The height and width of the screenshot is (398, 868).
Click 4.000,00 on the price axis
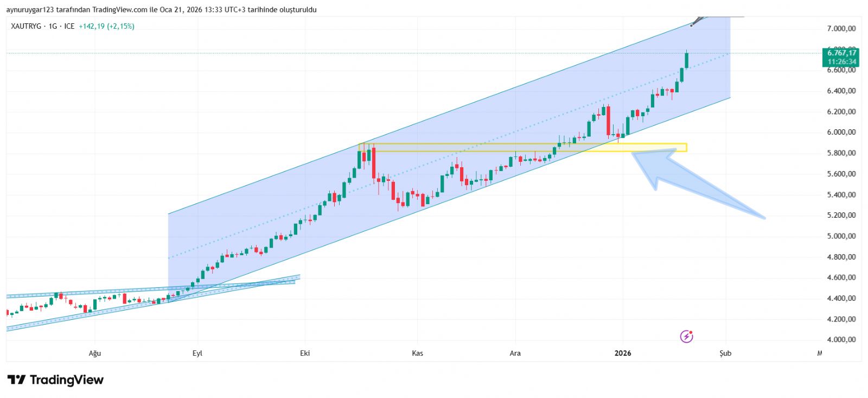click(841, 340)
